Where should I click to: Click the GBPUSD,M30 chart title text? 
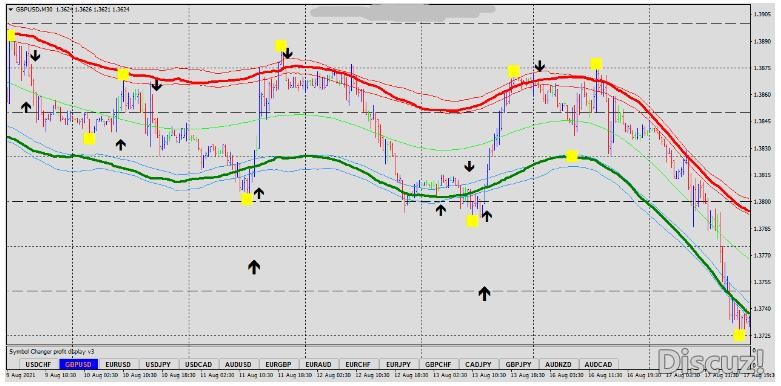click(x=34, y=9)
